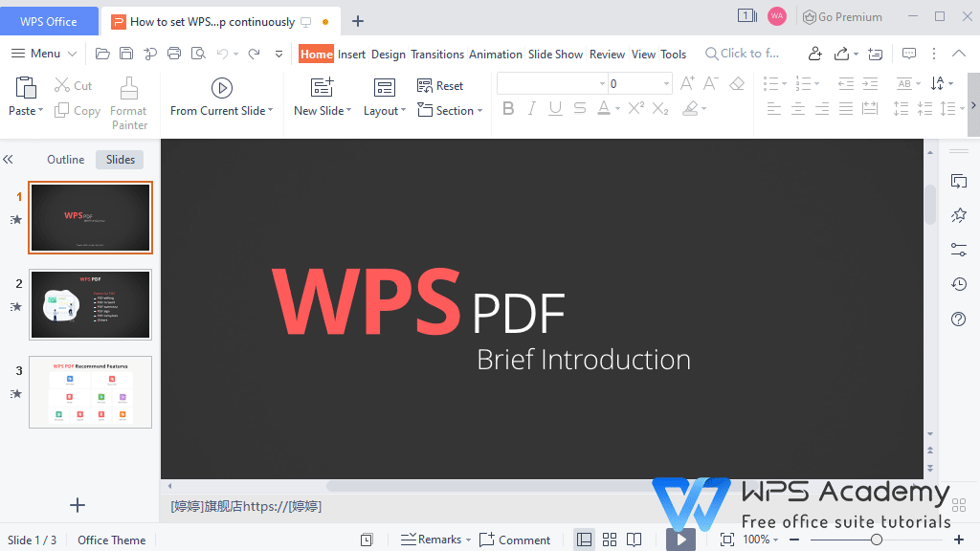The height and width of the screenshot is (551, 980).
Task: Save the presentation with the floppy icon
Action: pyautogui.click(x=126, y=54)
